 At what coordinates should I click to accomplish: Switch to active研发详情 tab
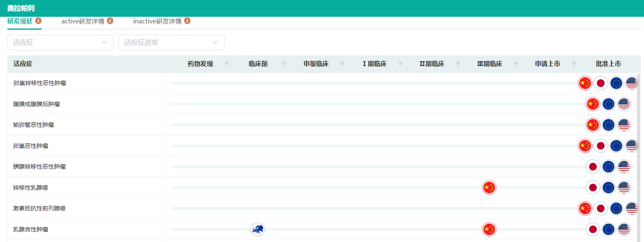coord(83,21)
